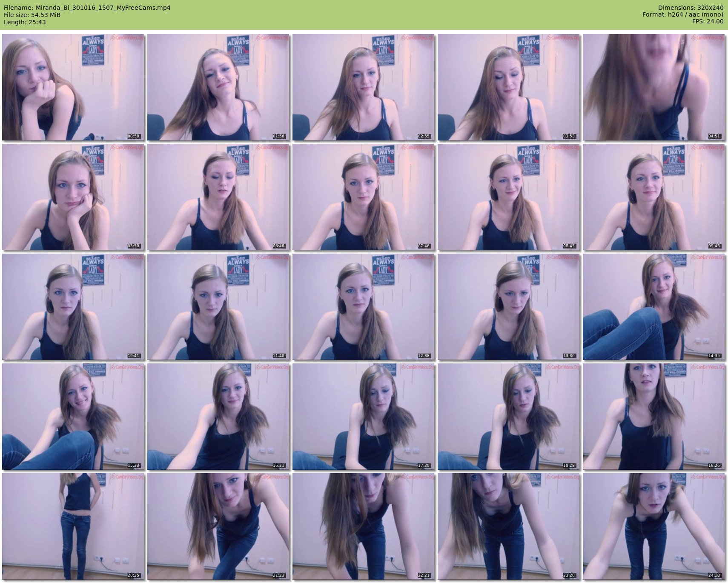Click the frame at 14:35
Screen dimensions: 728x583
(653, 307)
